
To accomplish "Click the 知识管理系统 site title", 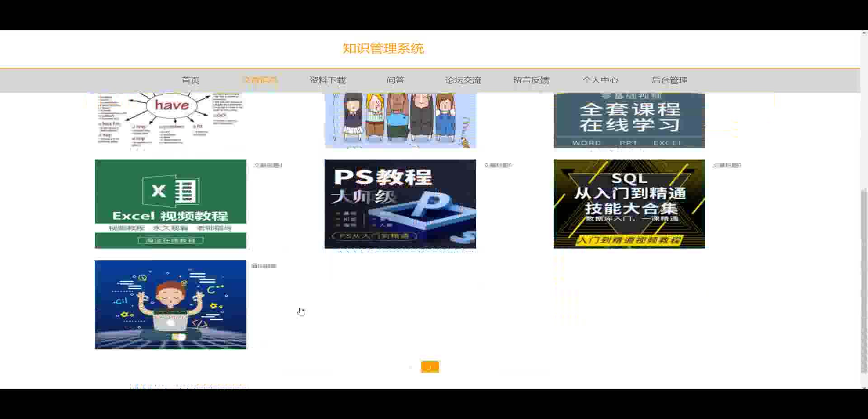I will 383,48.
